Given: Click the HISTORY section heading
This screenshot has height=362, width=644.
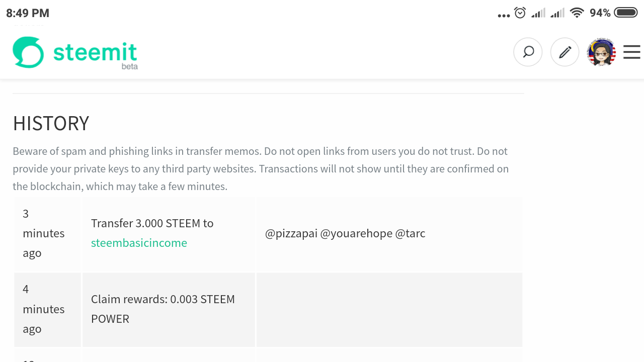Looking at the screenshot, I should point(51,123).
